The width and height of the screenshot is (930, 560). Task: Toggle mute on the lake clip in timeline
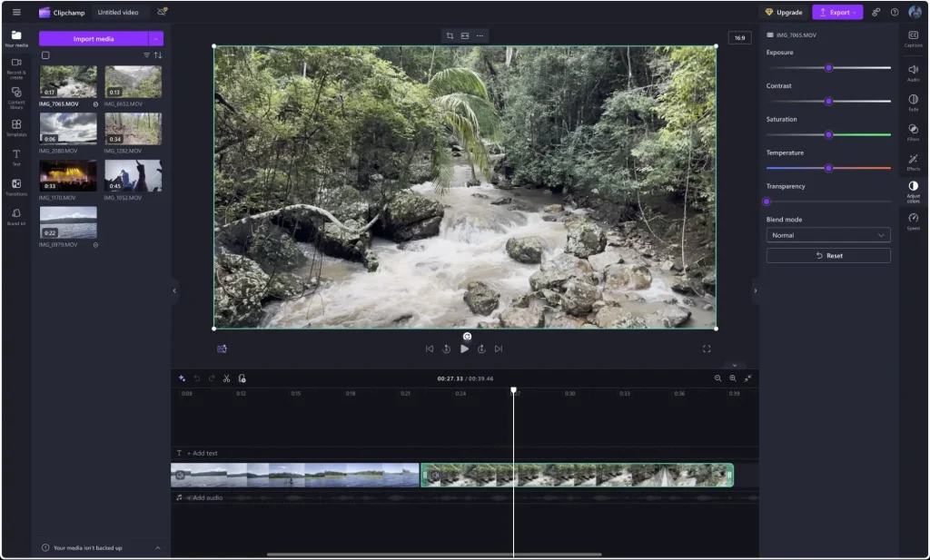coord(180,475)
